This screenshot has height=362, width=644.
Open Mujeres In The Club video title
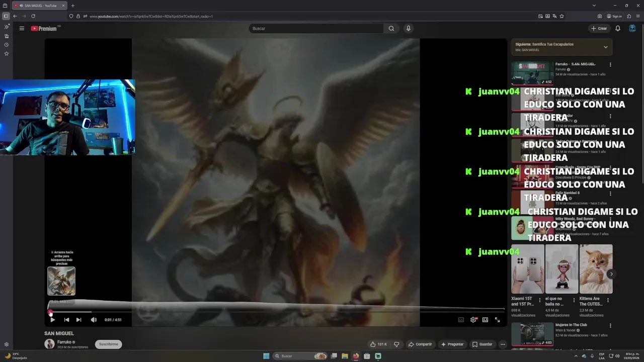click(571, 325)
